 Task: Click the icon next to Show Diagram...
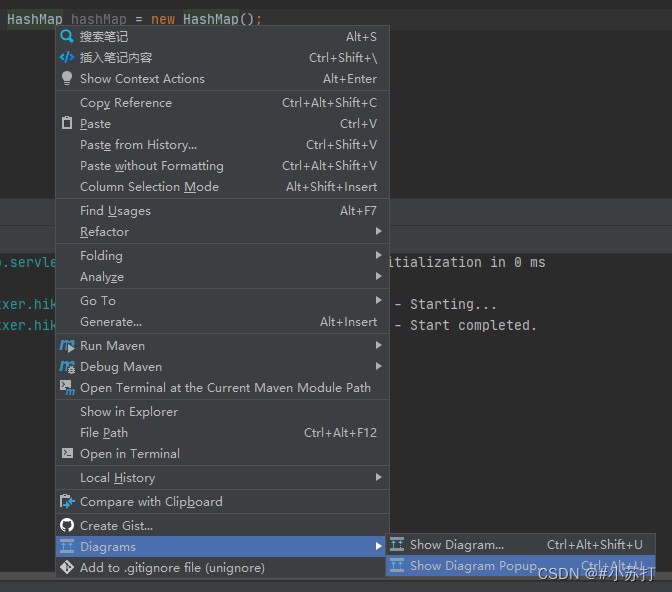pos(397,544)
